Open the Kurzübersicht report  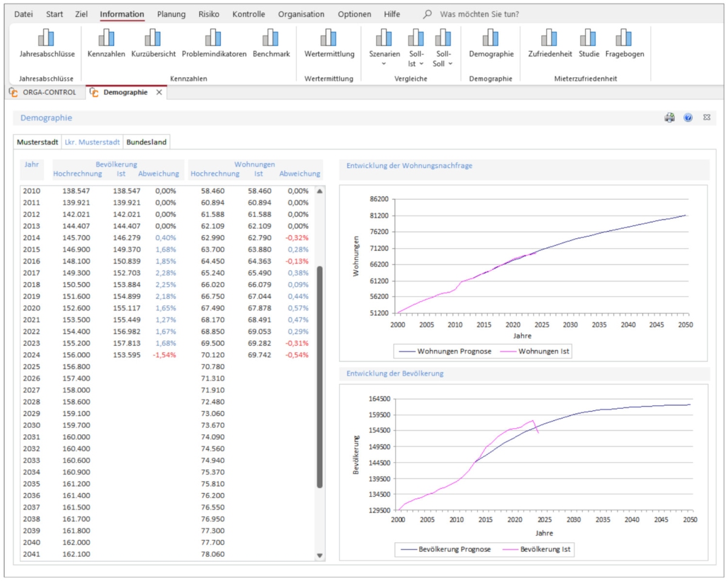coord(153,39)
